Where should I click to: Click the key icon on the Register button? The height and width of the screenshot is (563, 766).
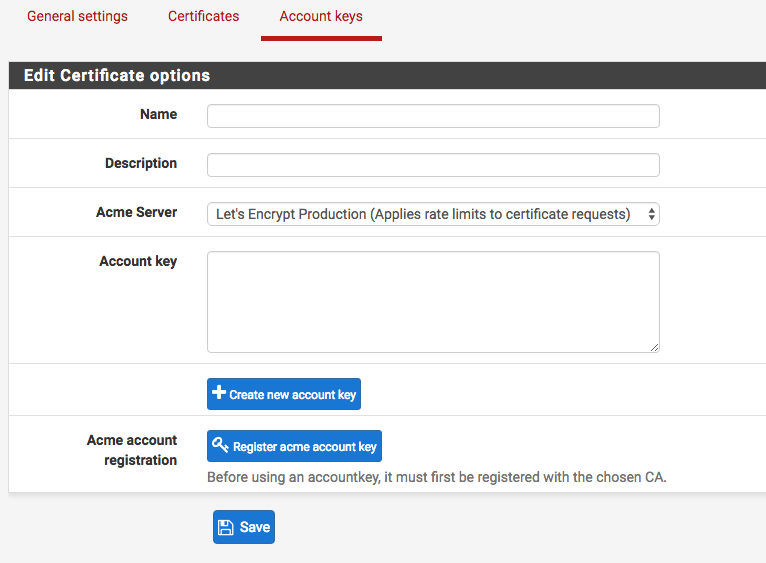point(220,446)
